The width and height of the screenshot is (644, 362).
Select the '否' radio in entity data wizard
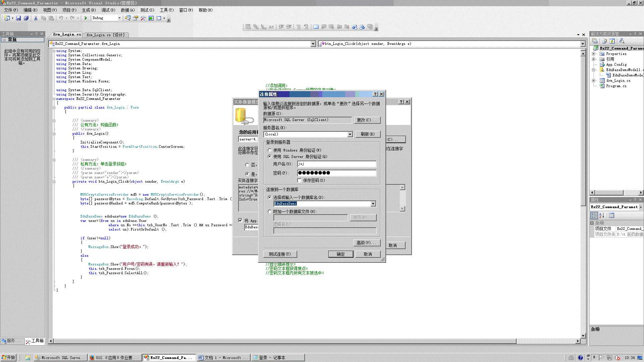point(247,165)
